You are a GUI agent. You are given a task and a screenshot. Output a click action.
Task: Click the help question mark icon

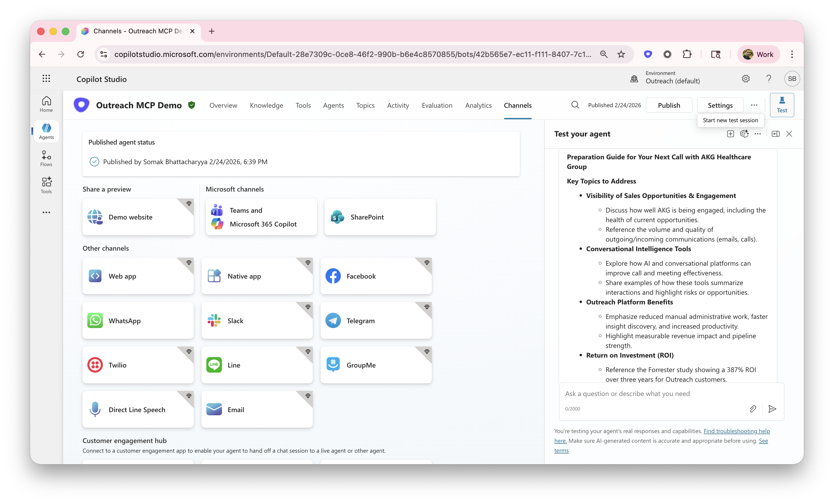pos(769,78)
